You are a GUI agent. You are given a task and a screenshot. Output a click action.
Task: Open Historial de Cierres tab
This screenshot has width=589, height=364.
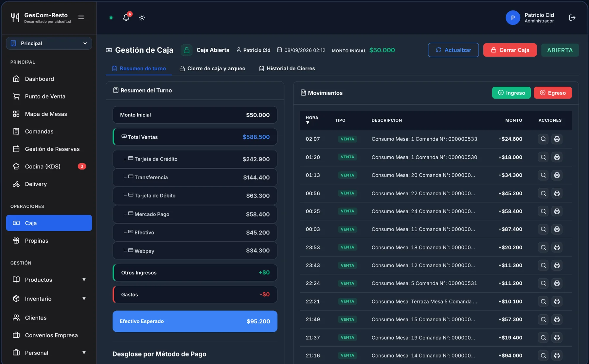287,68
